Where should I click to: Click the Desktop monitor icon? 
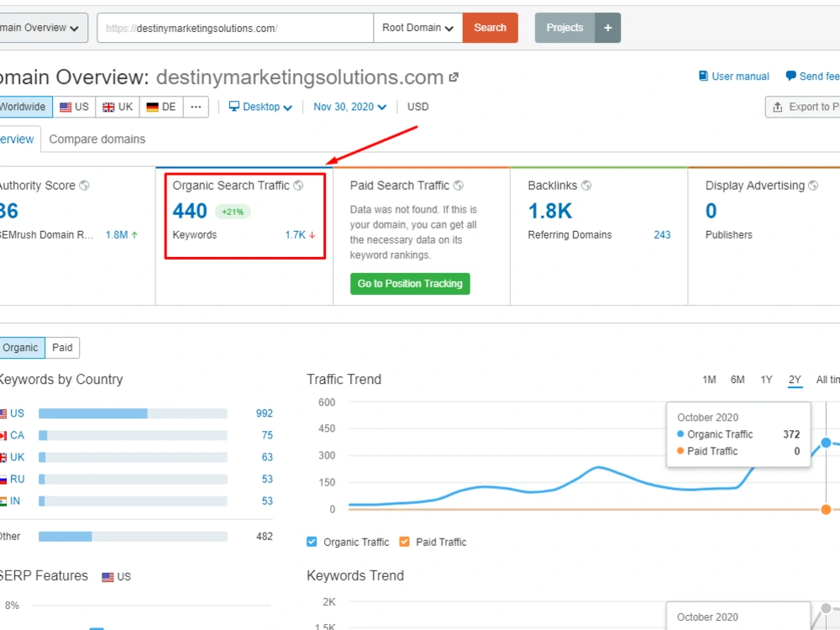click(234, 106)
